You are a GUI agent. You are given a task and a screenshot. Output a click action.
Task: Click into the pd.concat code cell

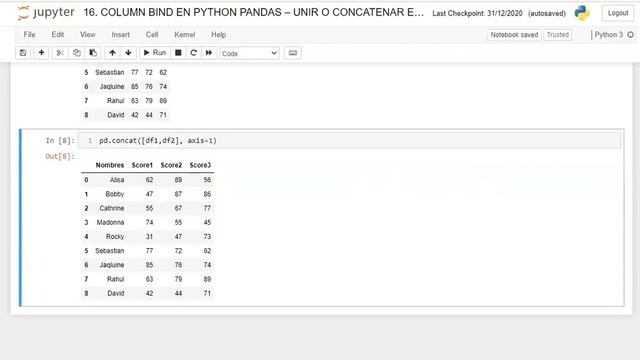(x=349, y=141)
